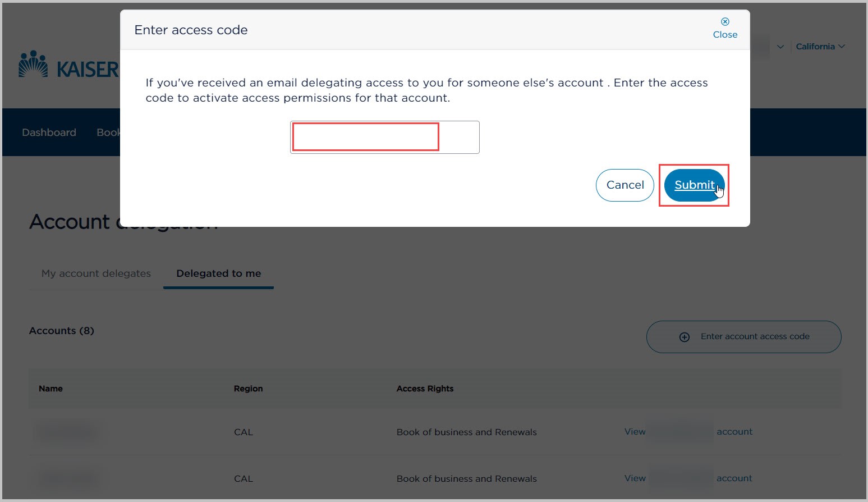Click the circled X close icon

(725, 21)
